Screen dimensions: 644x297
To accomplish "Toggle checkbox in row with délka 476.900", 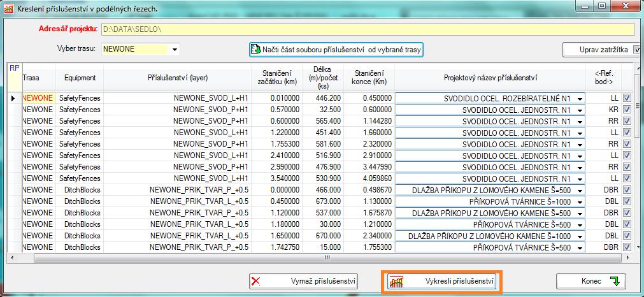I will click(627, 167).
